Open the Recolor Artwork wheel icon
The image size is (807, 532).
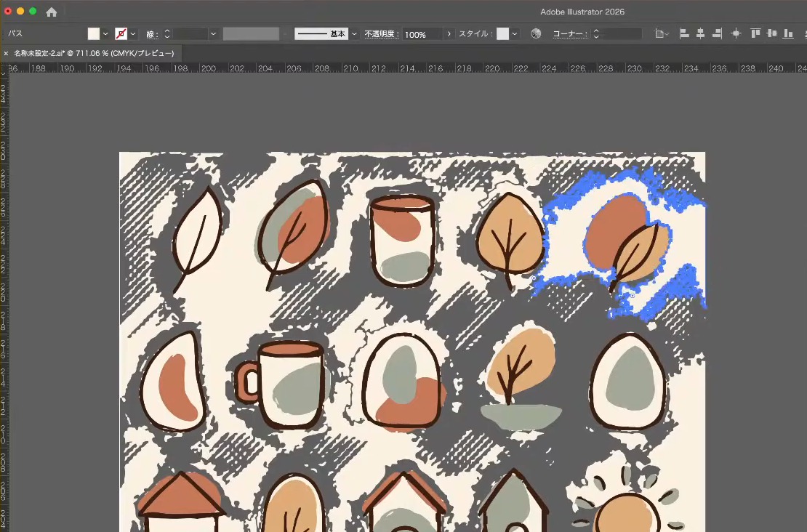(536, 34)
